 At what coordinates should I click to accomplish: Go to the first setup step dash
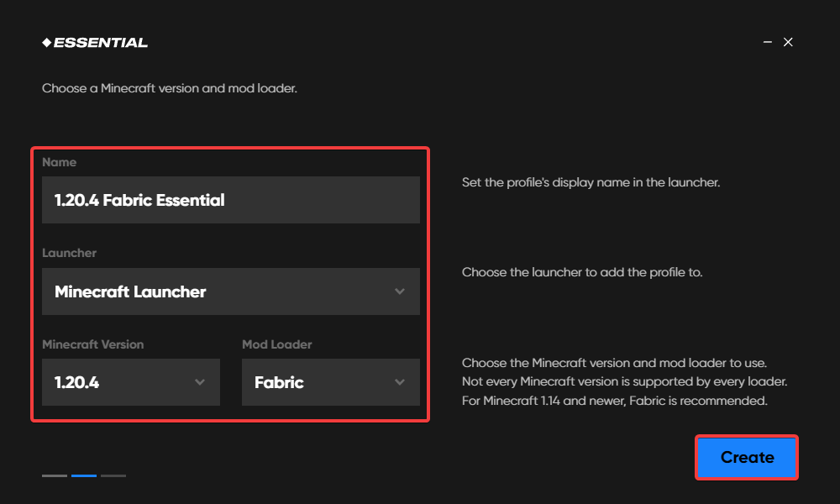tap(54, 475)
